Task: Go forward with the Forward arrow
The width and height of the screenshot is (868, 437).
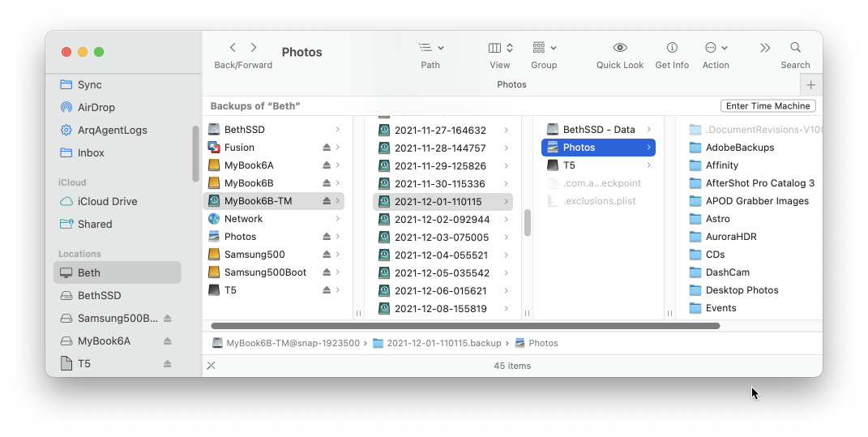Action: click(254, 48)
